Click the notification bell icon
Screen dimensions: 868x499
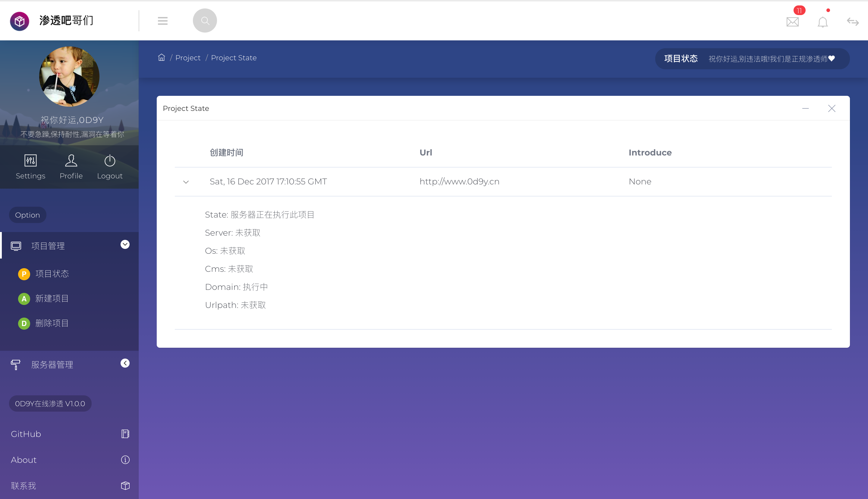point(822,22)
